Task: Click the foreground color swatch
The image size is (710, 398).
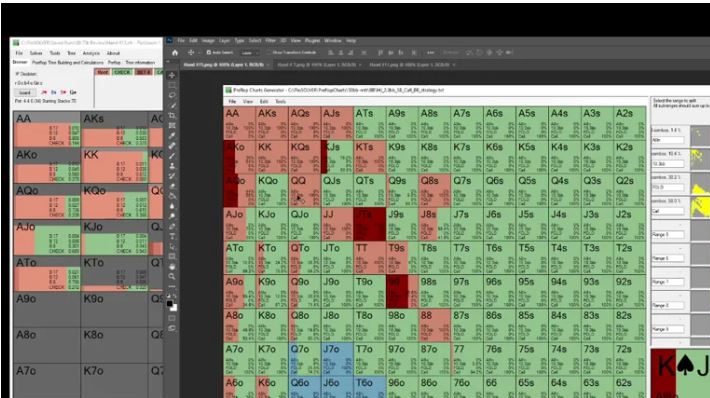Action: click(x=170, y=304)
